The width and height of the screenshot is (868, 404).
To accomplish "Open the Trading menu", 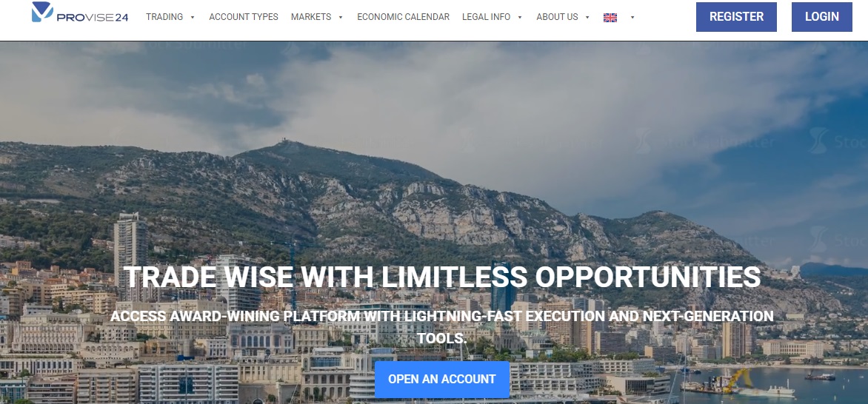I will pyautogui.click(x=164, y=17).
